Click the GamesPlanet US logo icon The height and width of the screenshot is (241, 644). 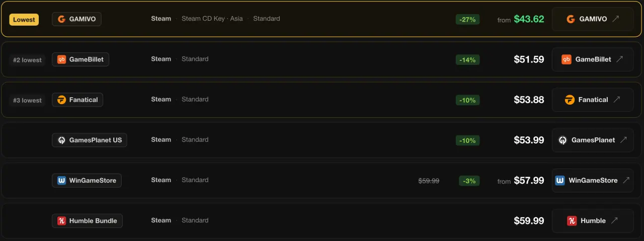click(x=62, y=140)
